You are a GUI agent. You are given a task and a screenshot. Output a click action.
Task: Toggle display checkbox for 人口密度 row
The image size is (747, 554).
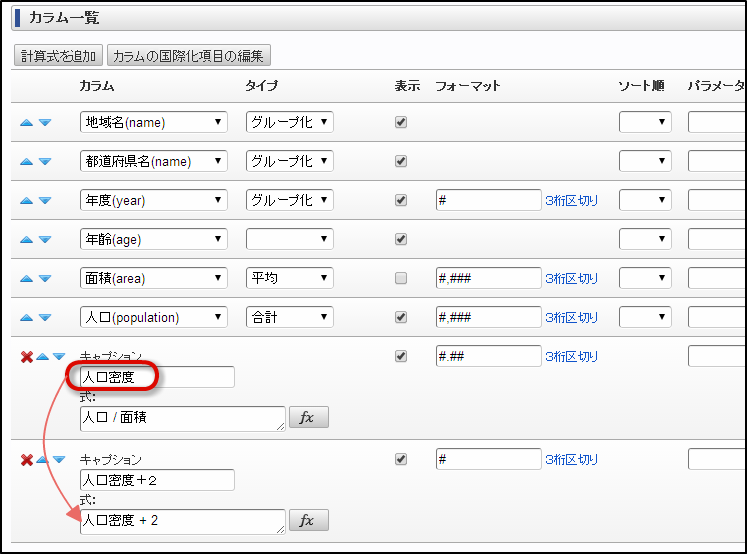(x=401, y=356)
